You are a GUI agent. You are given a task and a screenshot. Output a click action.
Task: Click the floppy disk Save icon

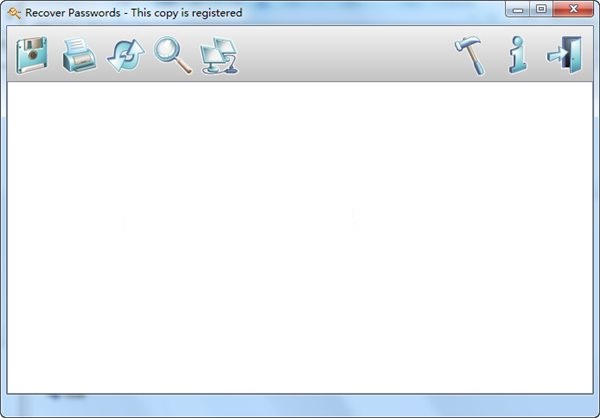pyautogui.click(x=32, y=55)
